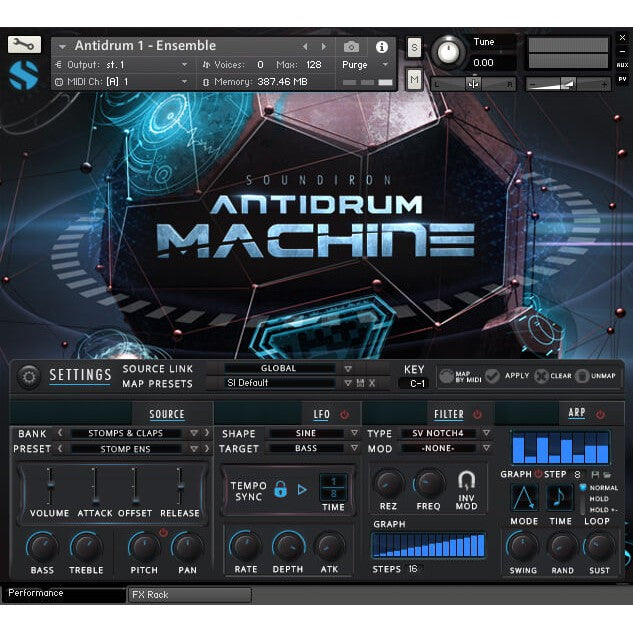
Task: Click the arp Time note icon
Action: 560,498
